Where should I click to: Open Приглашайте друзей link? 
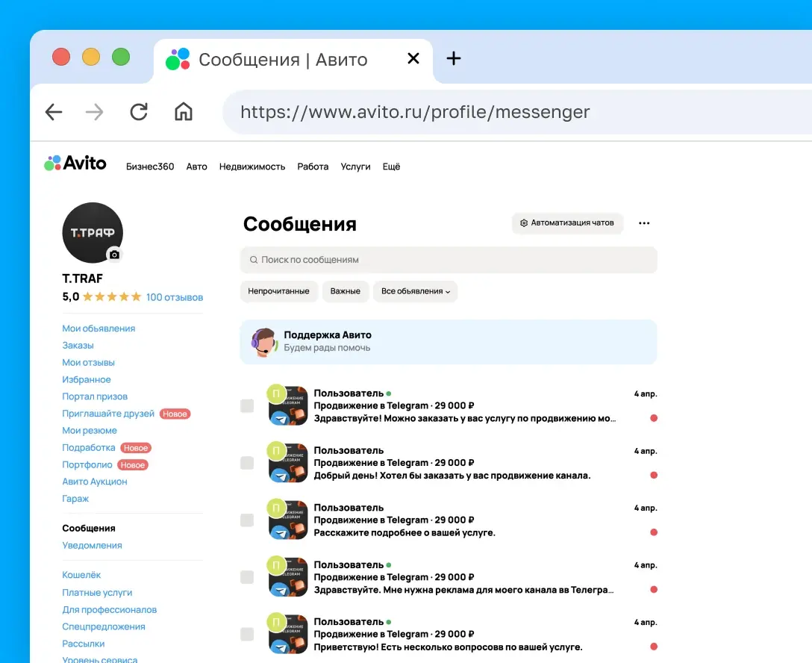click(x=108, y=414)
